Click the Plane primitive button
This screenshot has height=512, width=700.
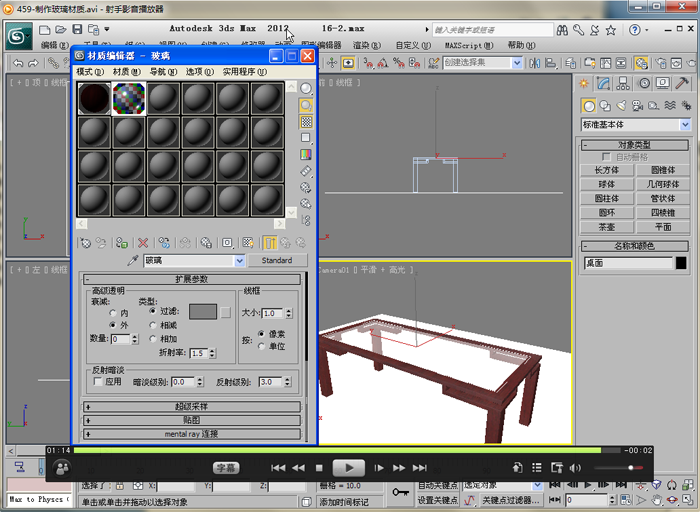(x=663, y=227)
